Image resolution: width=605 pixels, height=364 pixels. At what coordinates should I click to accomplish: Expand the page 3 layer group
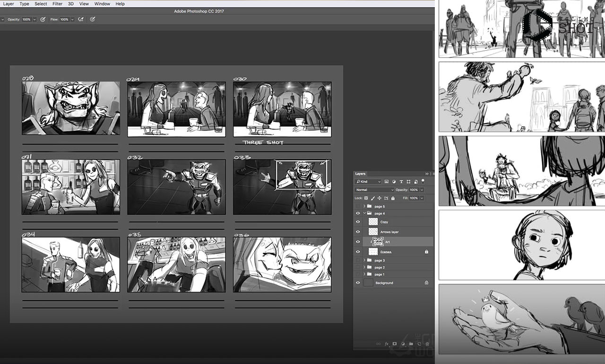[364, 260]
